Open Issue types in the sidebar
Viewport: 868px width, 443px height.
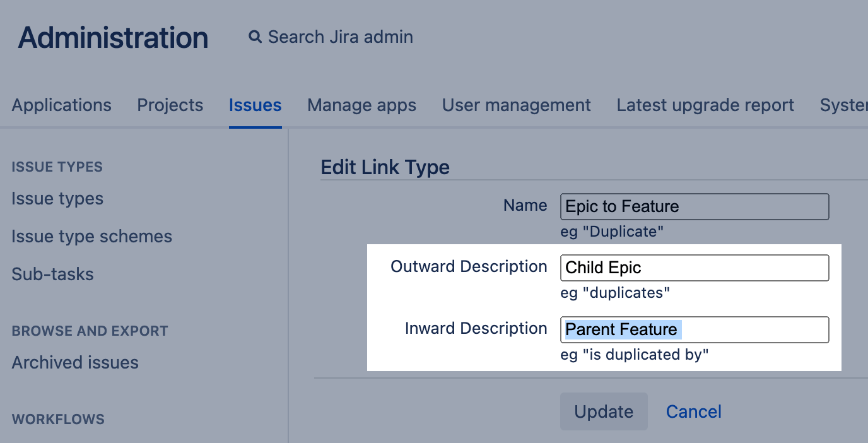point(57,199)
